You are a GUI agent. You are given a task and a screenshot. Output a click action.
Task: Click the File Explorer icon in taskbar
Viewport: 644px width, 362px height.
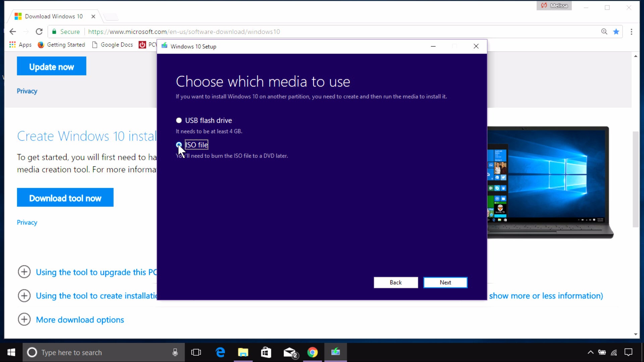tap(243, 352)
